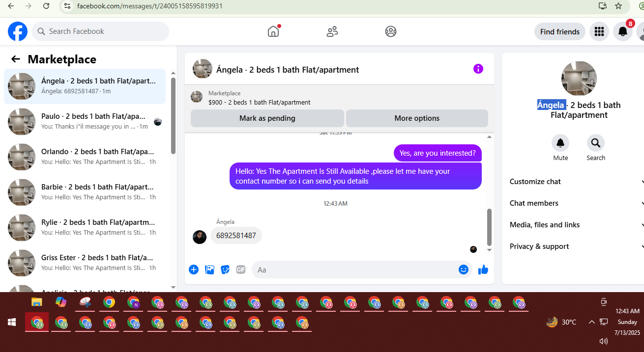Open the Home feed icon

pos(273,31)
